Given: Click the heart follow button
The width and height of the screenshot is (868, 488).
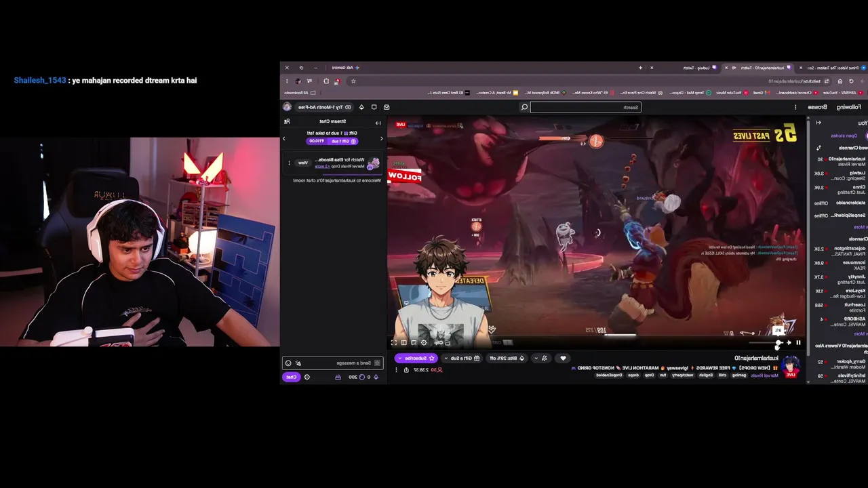Looking at the screenshot, I should pos(563,358).
